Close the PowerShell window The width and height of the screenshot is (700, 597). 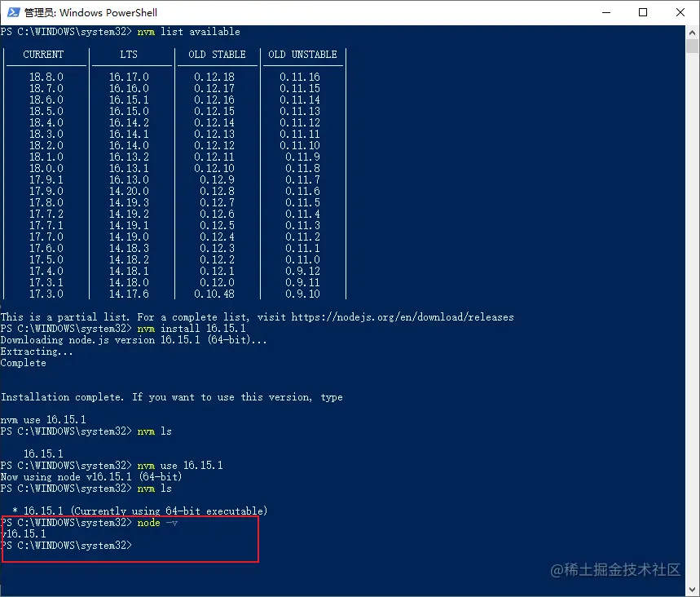[x=680, y=12]
